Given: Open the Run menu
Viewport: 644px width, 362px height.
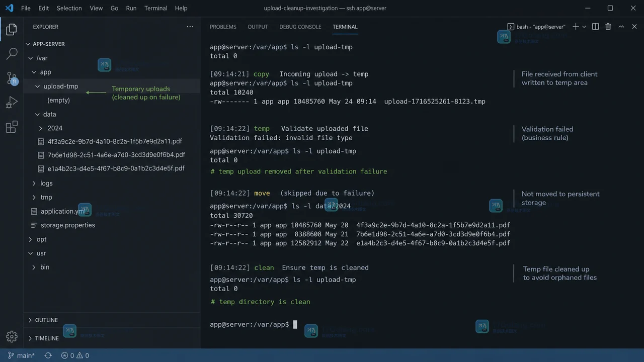Looking at the screenshot, I should coord(131,8).
